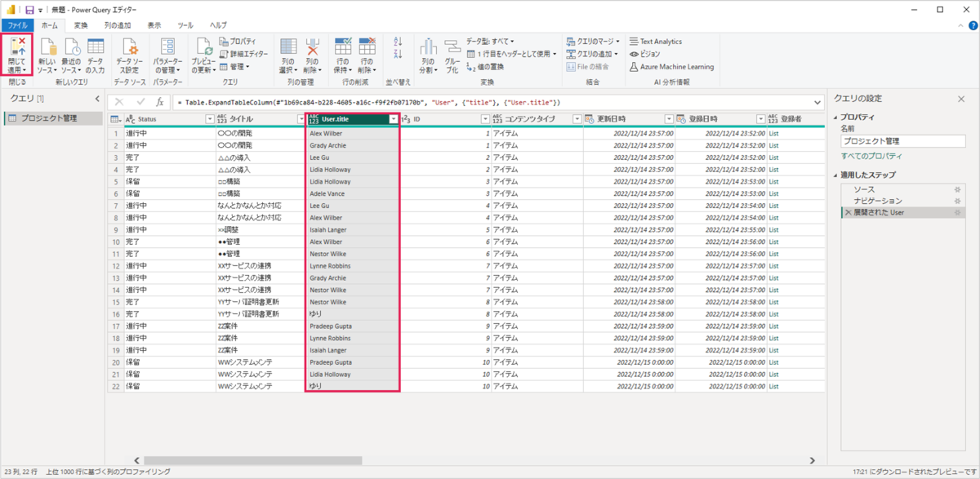Open the クエリの追加 dropdown
The height and width of the screenshot is (479, 980).
(x=593, y=54)
